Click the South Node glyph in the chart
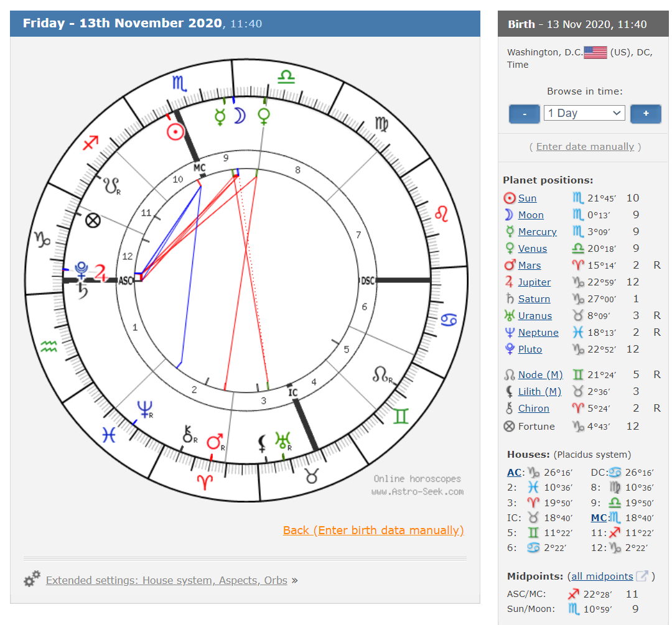This screenshot has width=672, height=625. click(x=110, y=186)
